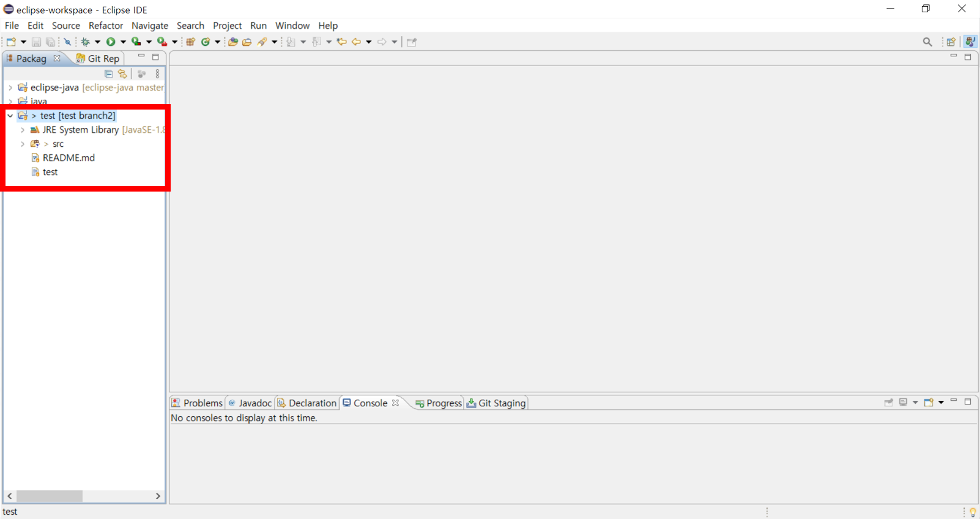Viewport: 980px width, 519px height.
Task: Expand the JRE System Library node
Action: (x=23, y=130)
